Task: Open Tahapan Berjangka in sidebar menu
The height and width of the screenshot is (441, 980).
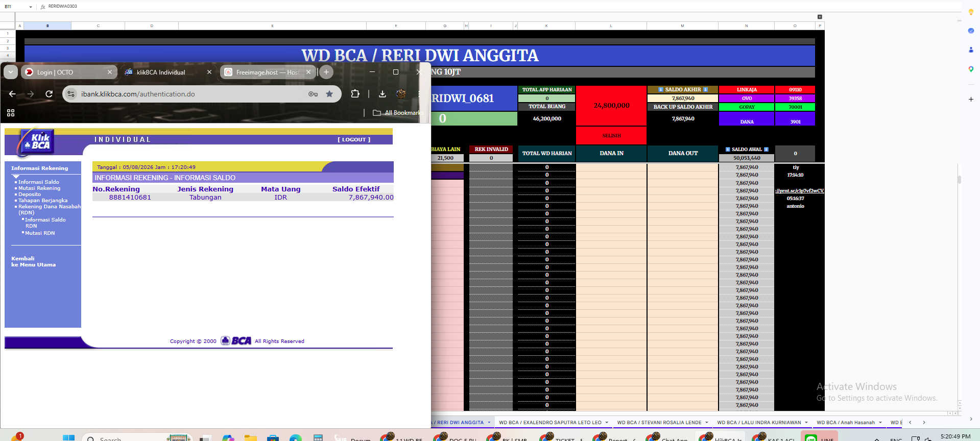Action: [x=43, y=200]
